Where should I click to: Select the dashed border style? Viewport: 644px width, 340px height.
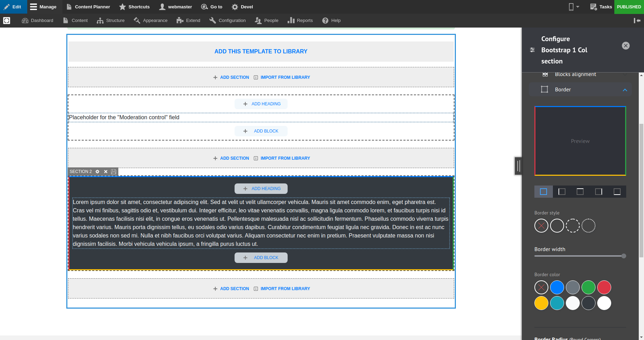tap(573, 226)
